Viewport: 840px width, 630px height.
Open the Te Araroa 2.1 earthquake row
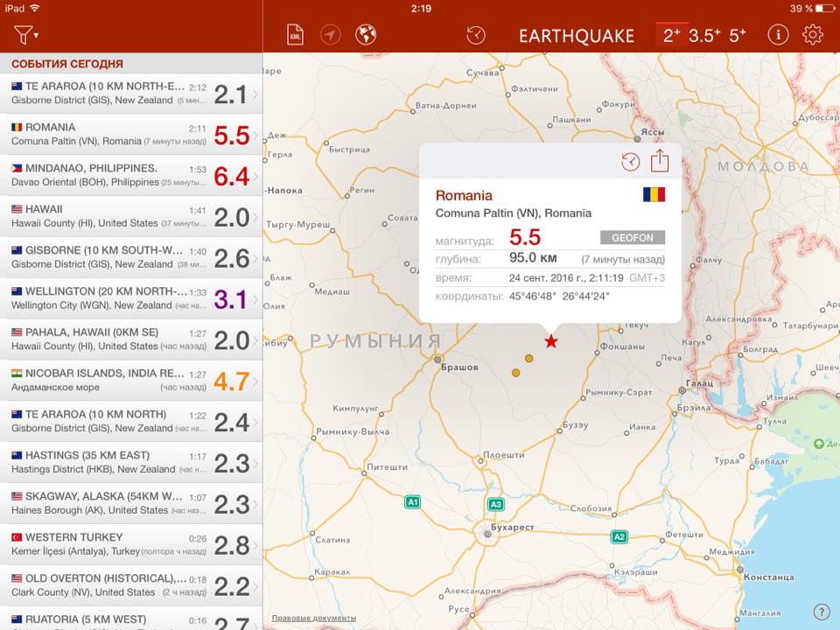(131, 94)
